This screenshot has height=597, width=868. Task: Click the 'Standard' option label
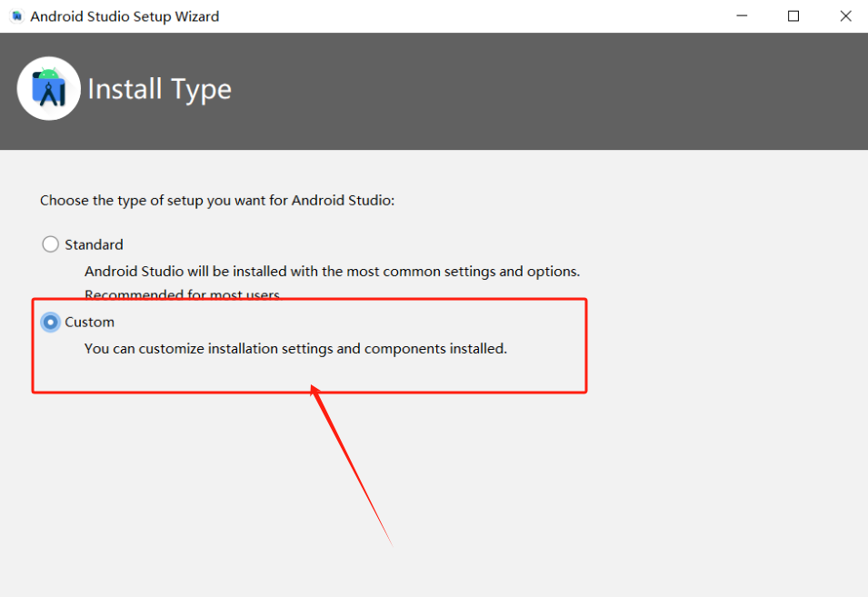coord(94,244)
